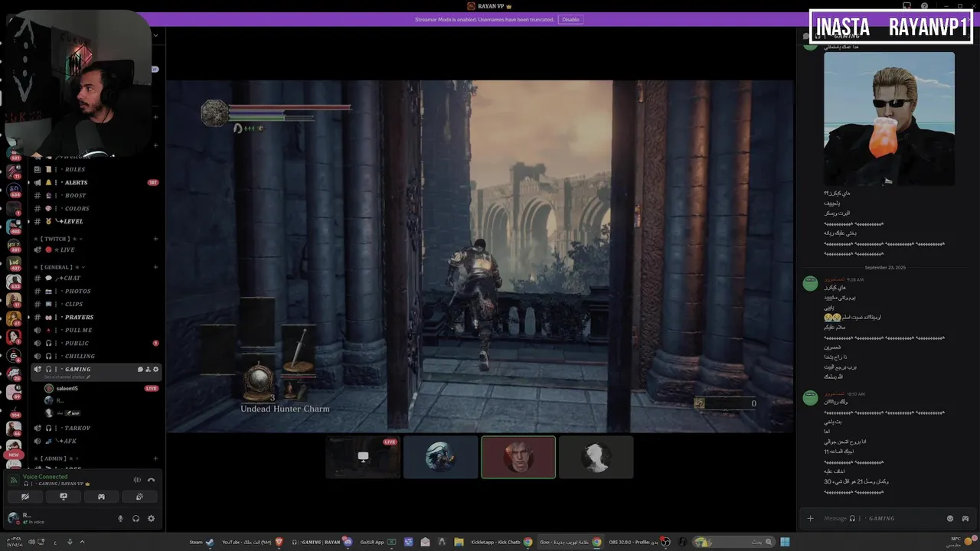The image size is (980, 551).
Task: Select the white-silhouette participant tile
Action: [x=596, y=457]
